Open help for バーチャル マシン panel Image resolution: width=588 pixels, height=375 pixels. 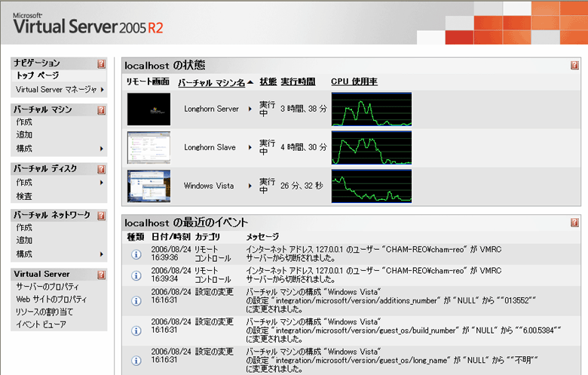(x=101, y=110)
